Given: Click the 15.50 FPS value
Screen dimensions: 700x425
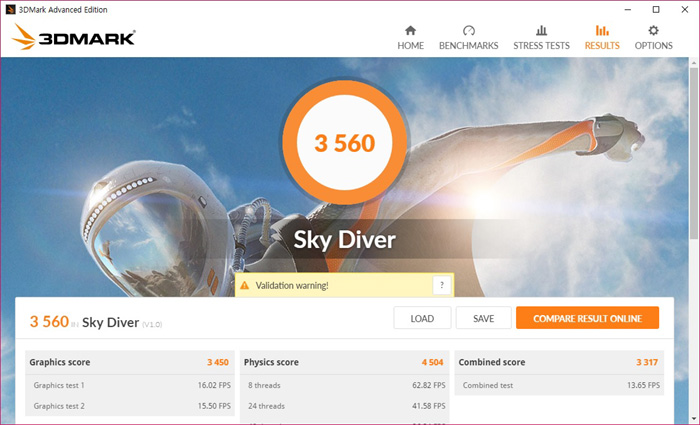Looking at the screenshot, I should [214, 406].
